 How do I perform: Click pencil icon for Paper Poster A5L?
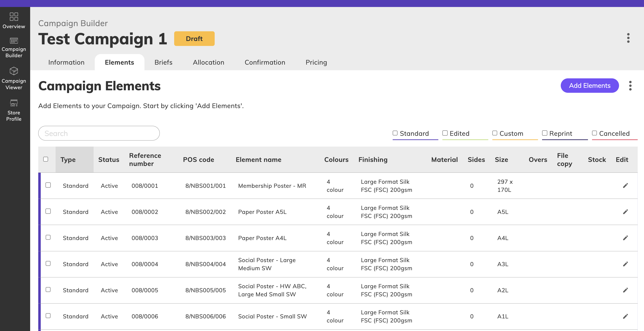click(625, 212)
